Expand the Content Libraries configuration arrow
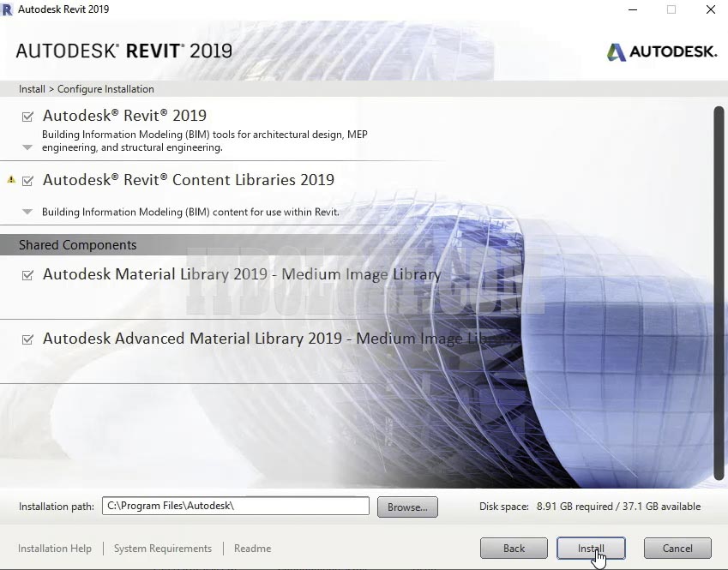This screenshot has width=728, height=570. tap(27, 212)
